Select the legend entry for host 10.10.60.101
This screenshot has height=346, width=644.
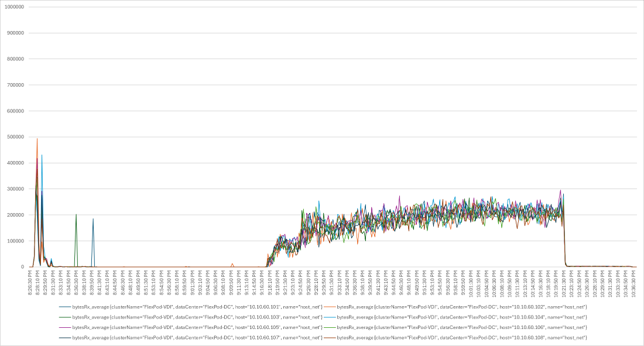[191, 307]
